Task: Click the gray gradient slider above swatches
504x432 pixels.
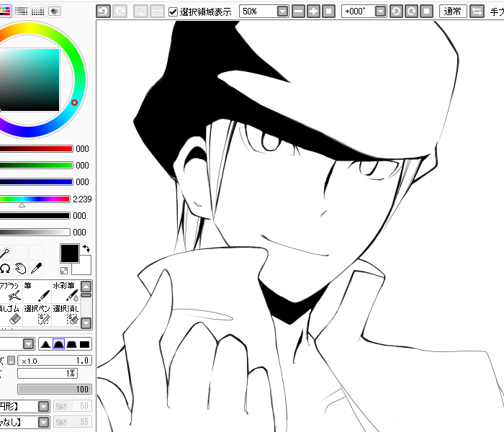Action: pos(35,232)
